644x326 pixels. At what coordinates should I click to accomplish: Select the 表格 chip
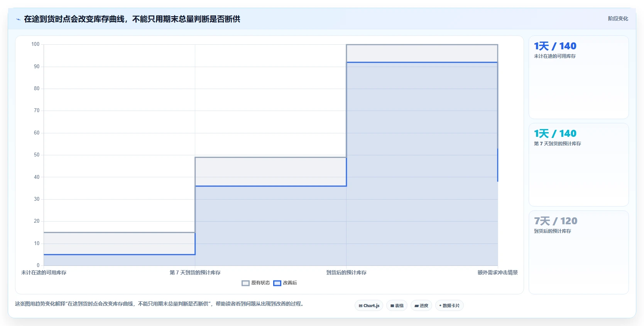[x=397, y=306]
